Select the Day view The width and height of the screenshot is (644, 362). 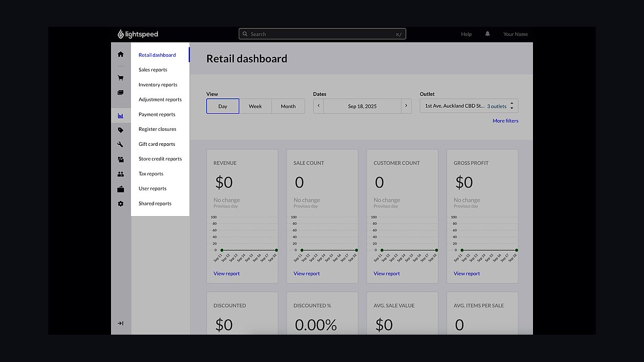(223, 106)
